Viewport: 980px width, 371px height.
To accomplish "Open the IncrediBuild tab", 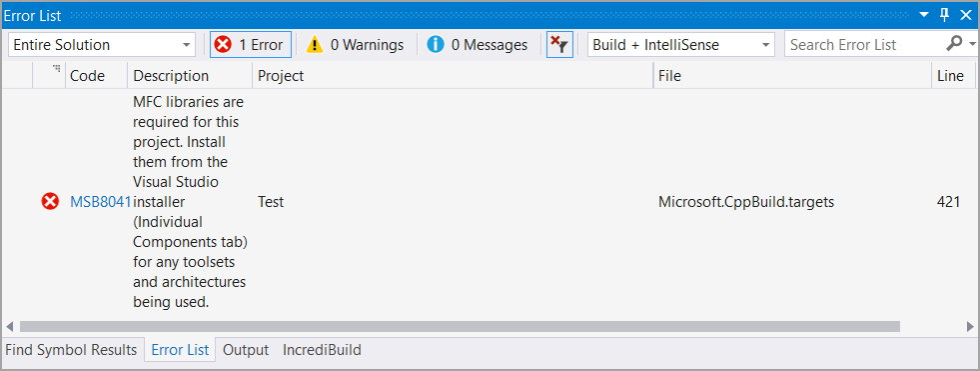I will pyautogui.click(x=322, y=350).
